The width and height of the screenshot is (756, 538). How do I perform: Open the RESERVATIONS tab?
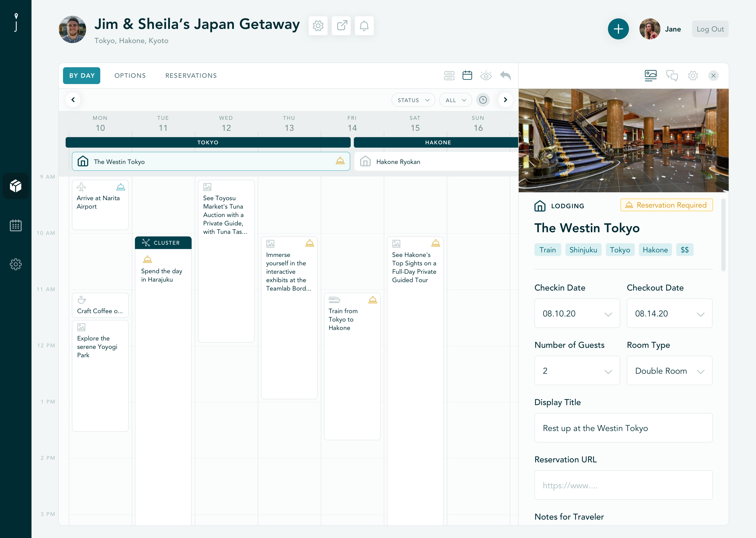point(191,76)
